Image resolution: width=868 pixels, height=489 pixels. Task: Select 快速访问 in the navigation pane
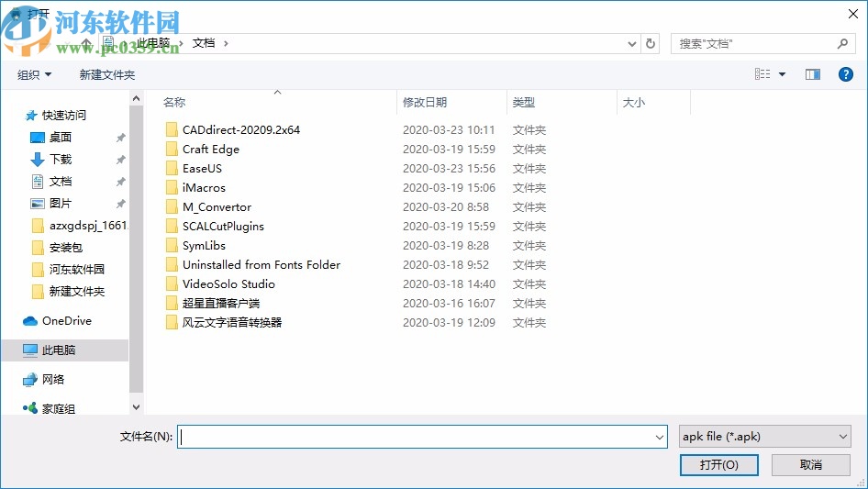64,116
